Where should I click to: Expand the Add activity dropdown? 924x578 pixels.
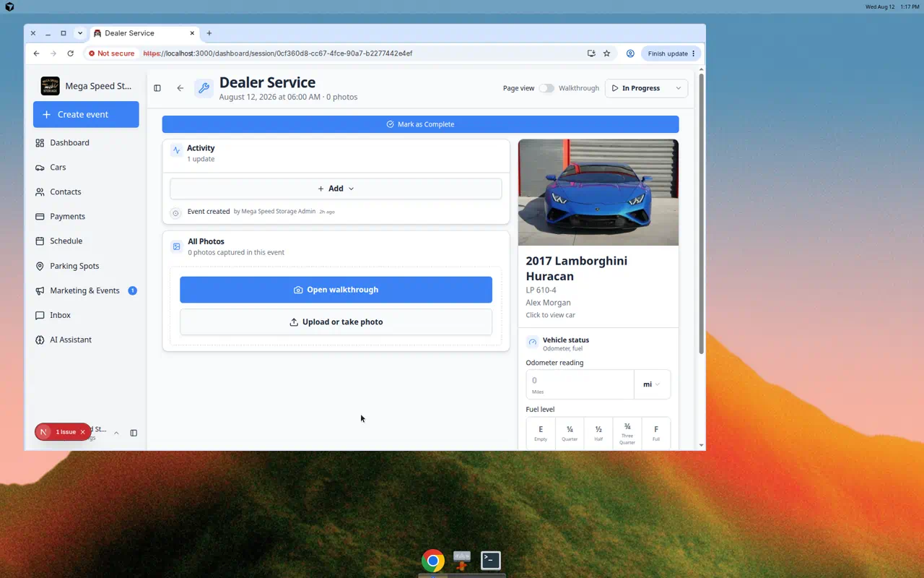336,189
